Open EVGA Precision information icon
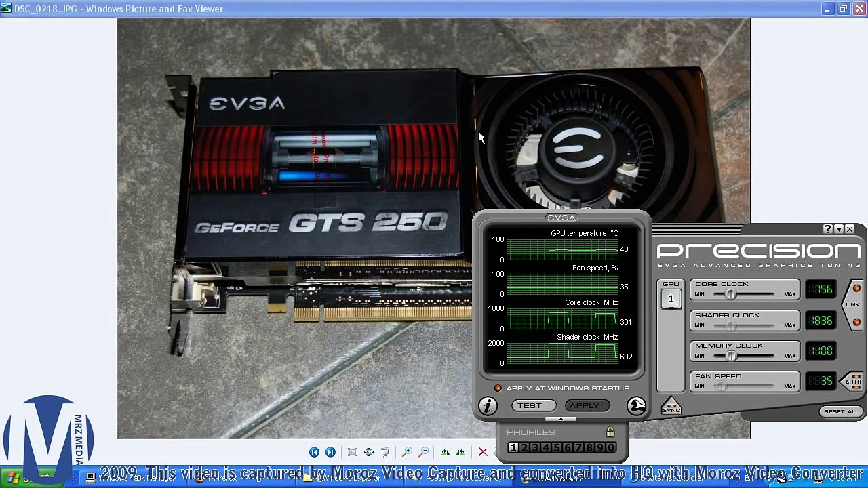This screenshot has width=868, height=488. (x=488, y=406)
